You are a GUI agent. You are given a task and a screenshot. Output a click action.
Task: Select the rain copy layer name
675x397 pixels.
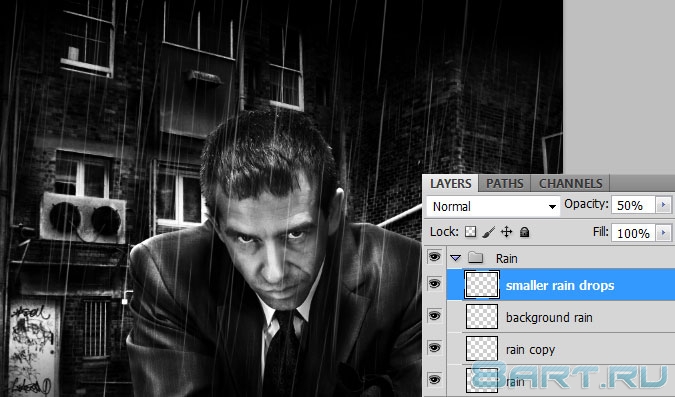[x=530, y=349]
